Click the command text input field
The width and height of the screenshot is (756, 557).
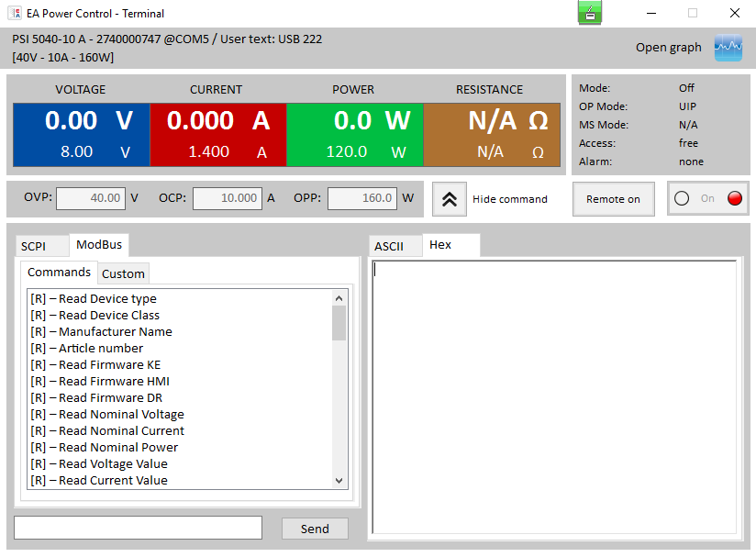point(138,528)
